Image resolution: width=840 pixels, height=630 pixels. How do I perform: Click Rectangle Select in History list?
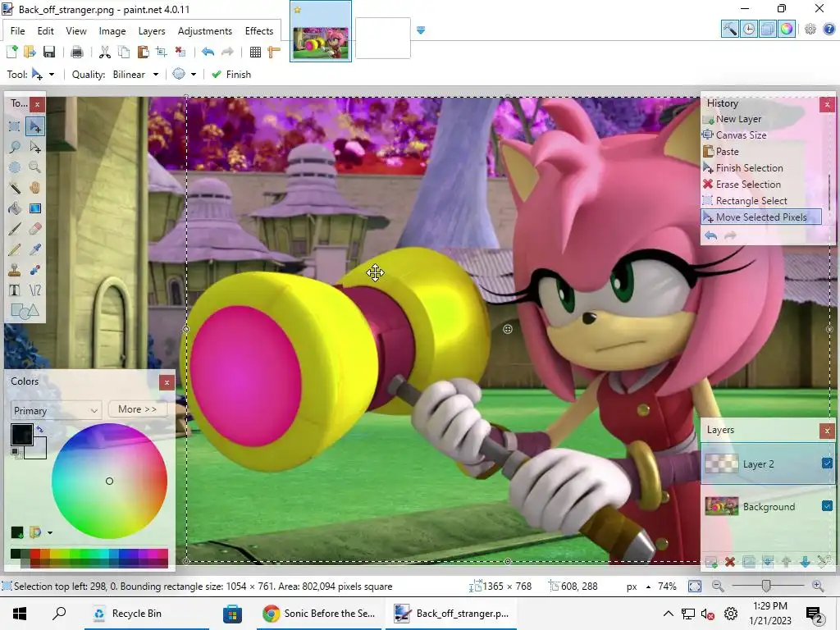point(751,200)
